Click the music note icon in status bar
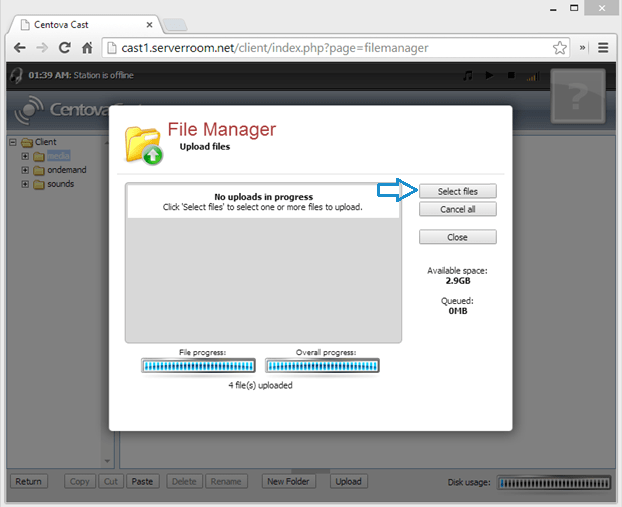This screenshot has height=507, width=622. (x=468, y=75)
